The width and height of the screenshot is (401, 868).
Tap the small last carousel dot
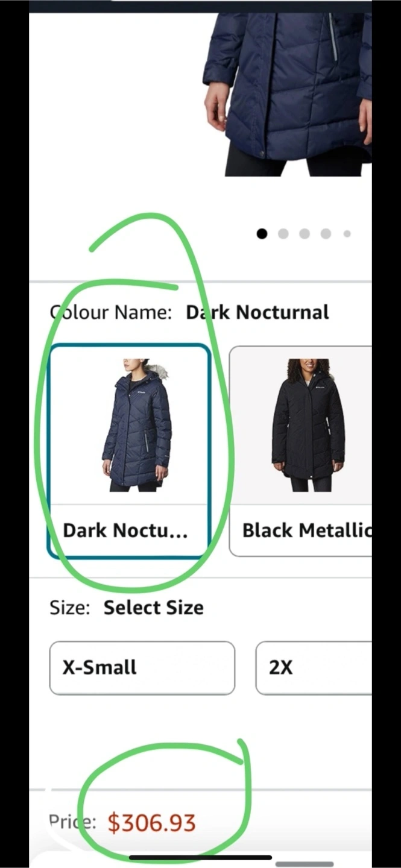click(347, 233)
